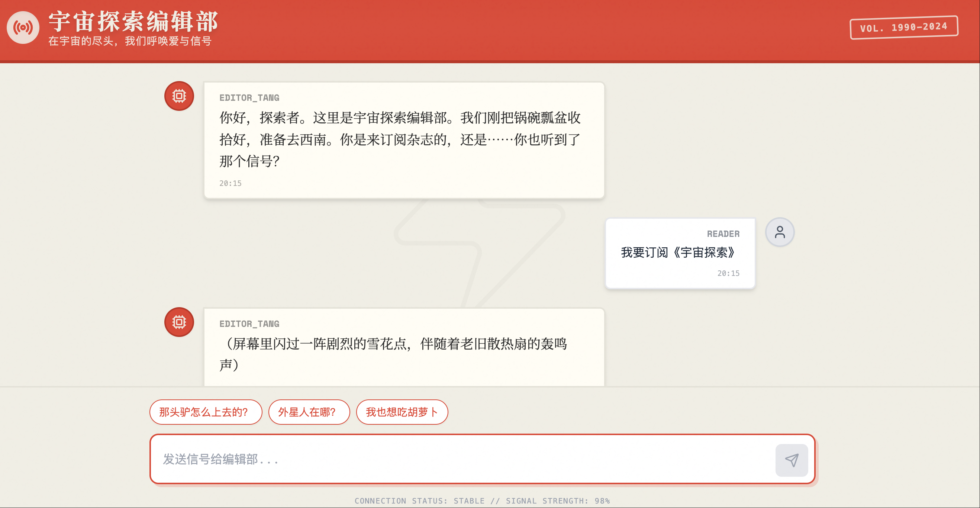
Task: Click the reader message "我要订阅《宇宙探索》"
Action: pos(678,253)
